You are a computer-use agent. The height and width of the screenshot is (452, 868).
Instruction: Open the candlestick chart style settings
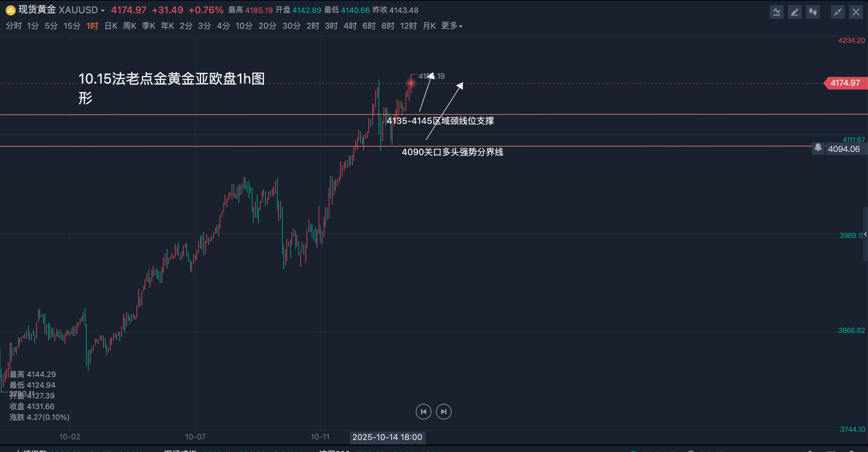point(813,12)
